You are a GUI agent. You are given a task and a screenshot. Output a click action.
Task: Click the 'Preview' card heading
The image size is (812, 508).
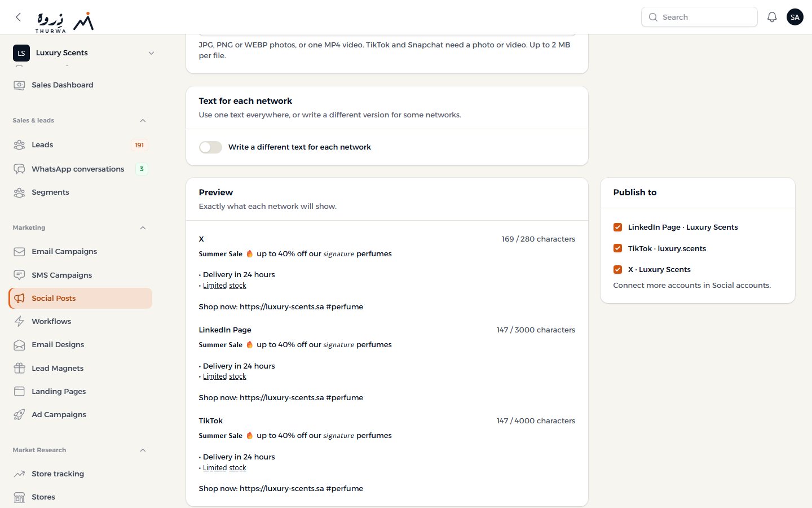click(x=216, y=192)
